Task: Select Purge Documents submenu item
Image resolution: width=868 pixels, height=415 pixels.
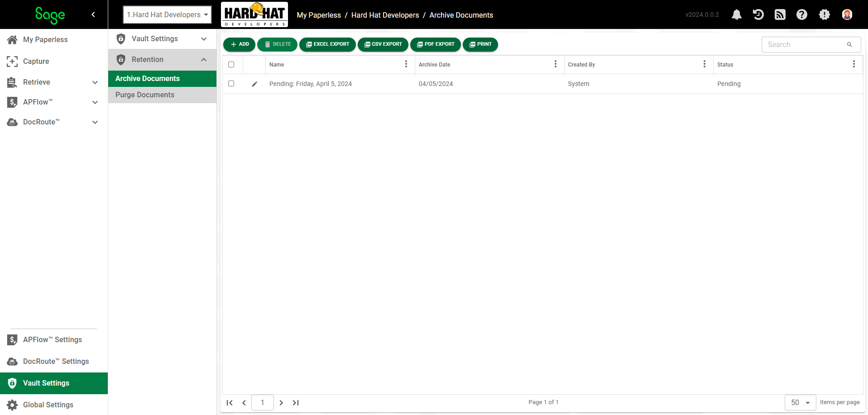Action: click(162, 95)
